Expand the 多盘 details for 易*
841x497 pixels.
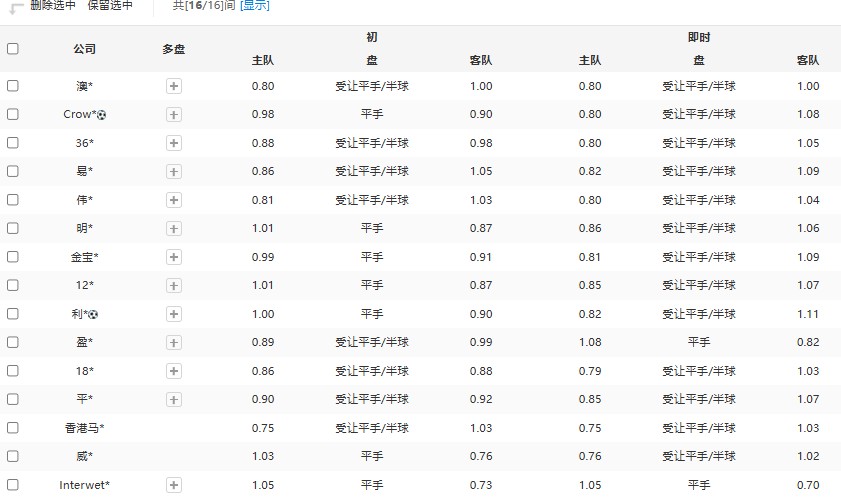[173, 172]
